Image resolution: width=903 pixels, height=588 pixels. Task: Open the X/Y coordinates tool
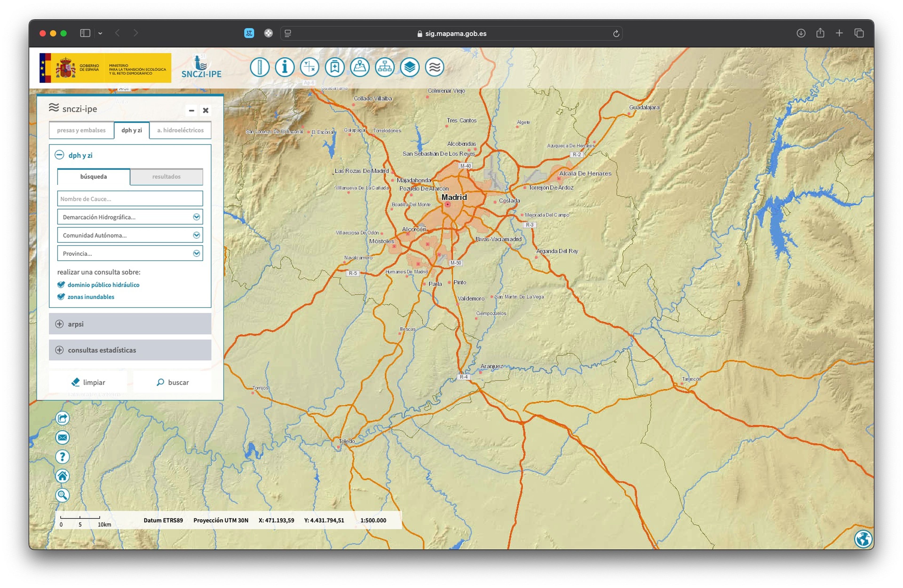(x=310, y=67)
